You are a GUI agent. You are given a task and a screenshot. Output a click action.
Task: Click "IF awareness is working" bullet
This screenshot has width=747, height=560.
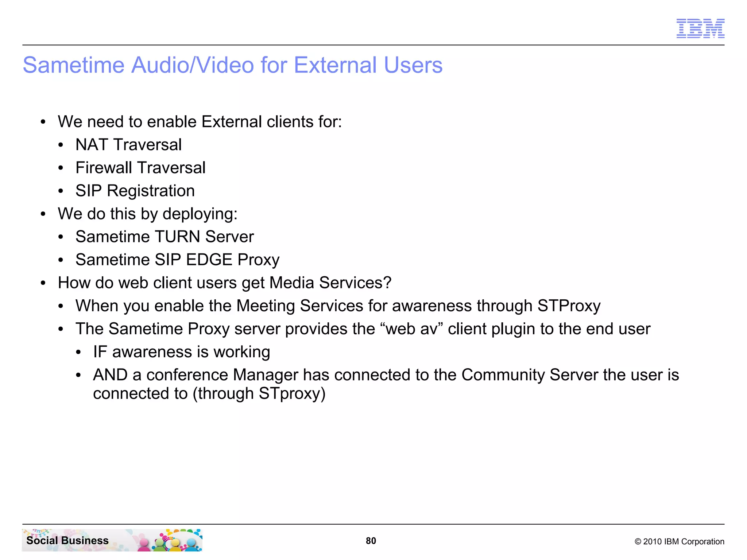click(x=182, y=352)
